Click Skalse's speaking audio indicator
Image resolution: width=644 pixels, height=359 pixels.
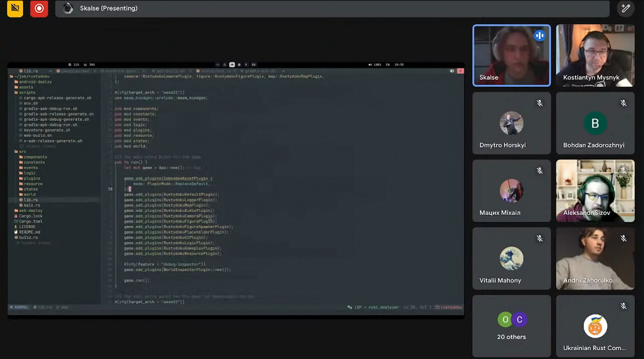[540, 35]
